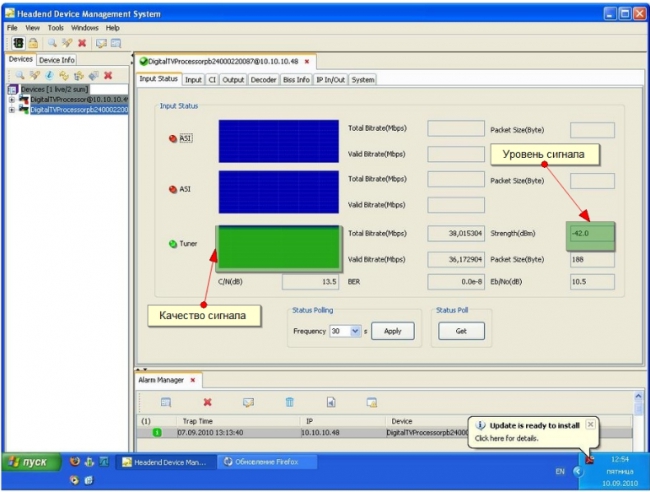The image size is (650, 492).
Task: Switch to the Decoder tab
Action: click(263, 80)
